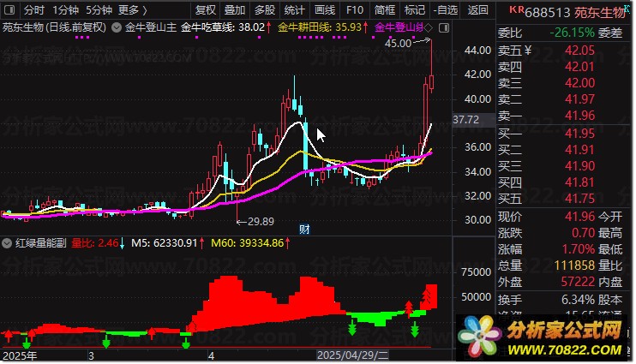Image resolution: width=636 pixels, height=364 pixels.
Task: Select the 买二 price 41.91
Action: pos(579,150)
